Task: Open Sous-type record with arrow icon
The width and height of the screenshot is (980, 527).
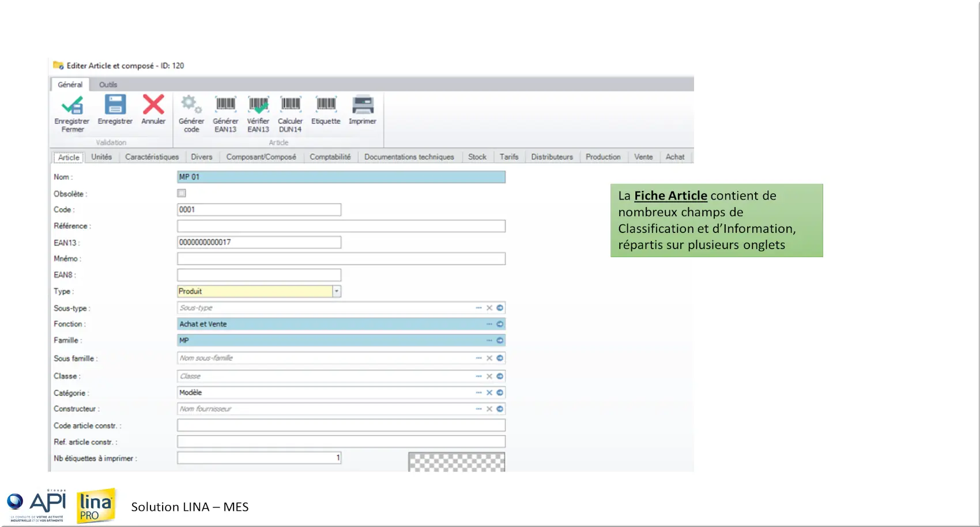Action: tap(500, 308)
